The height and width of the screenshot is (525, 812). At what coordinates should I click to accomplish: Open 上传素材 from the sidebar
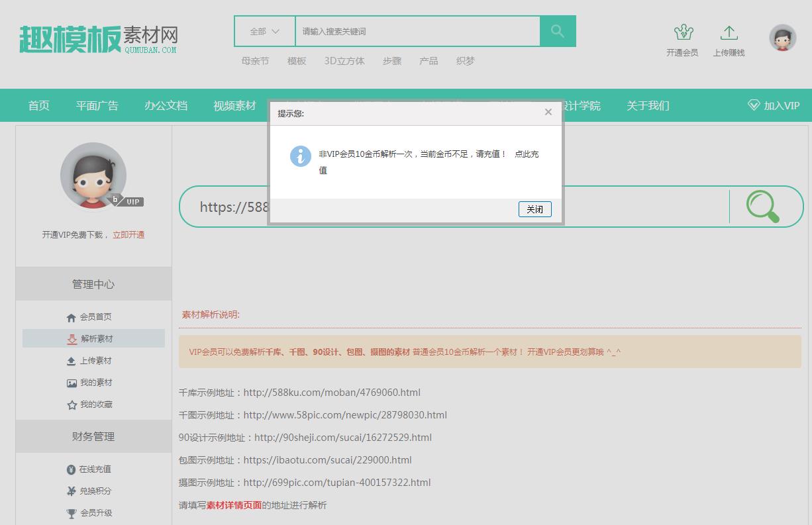72,360
